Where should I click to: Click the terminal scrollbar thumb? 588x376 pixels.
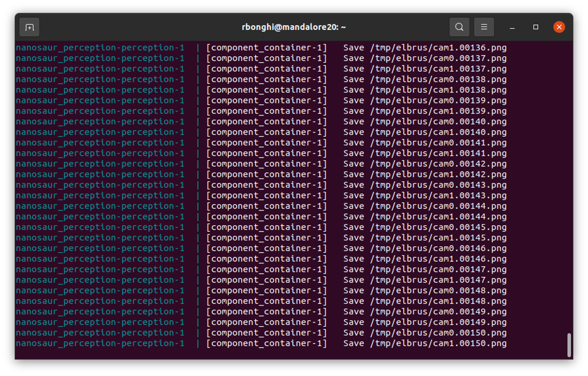[x=569, y=345]
